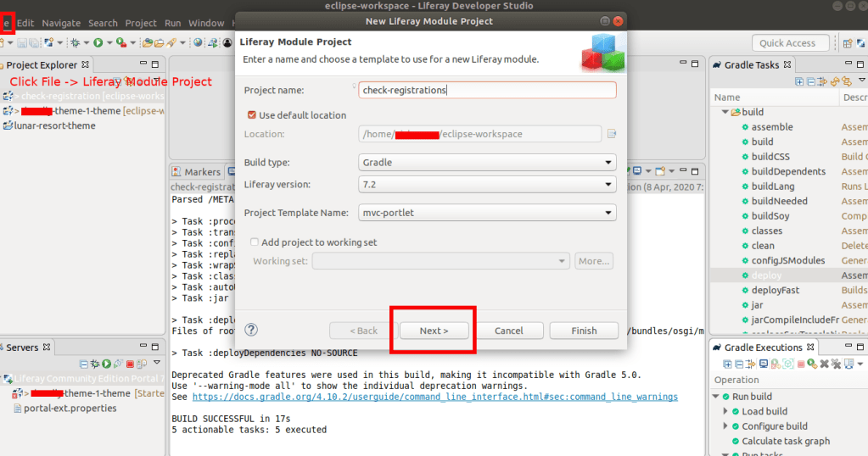Viewport: 868px width, 456px height.
Task: Start the server with green play icon
Action: pyautogui.click(x=108, y=364)
